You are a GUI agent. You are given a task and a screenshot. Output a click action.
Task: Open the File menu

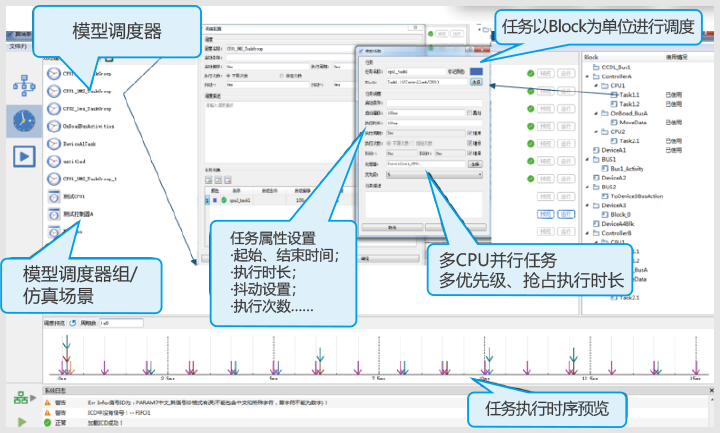pos(18,45)
